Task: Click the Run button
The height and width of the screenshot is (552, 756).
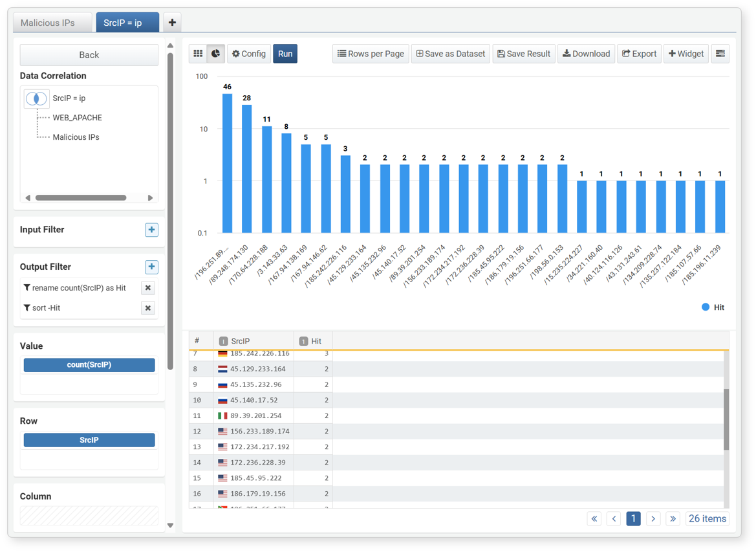Action: point(285,54)
